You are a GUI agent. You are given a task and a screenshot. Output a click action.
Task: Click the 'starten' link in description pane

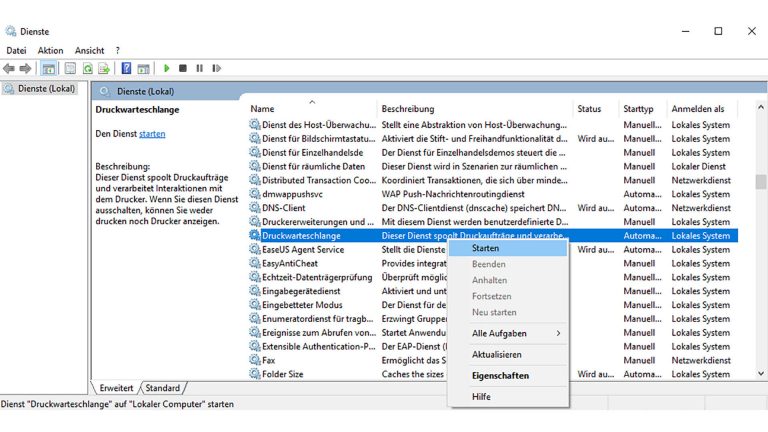point(152,134)
